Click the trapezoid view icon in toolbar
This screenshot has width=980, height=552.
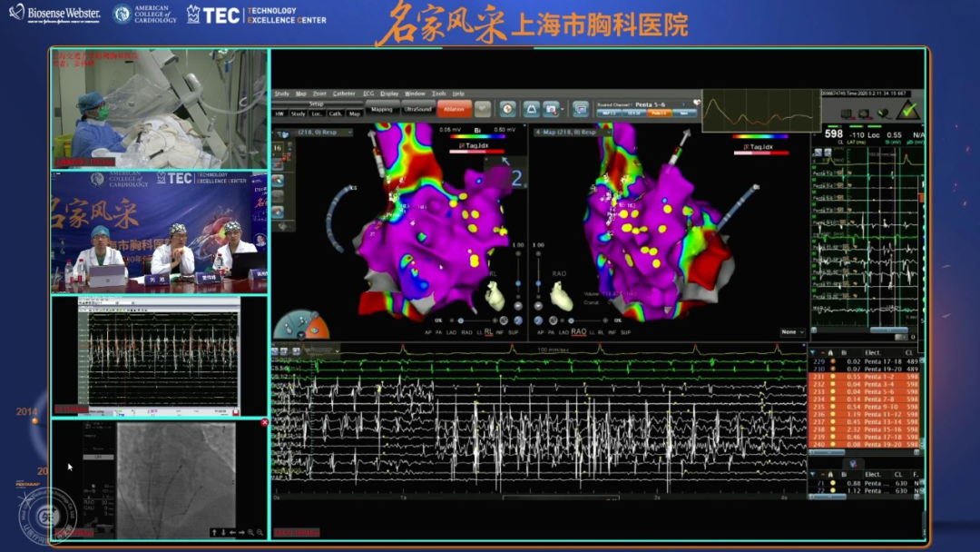531,109
